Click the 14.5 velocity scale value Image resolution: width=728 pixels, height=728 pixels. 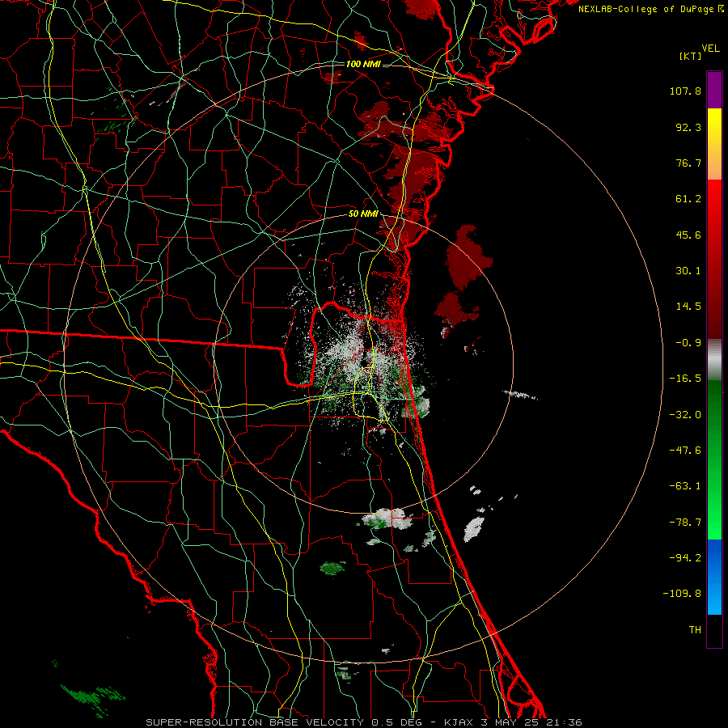[688, 307]
